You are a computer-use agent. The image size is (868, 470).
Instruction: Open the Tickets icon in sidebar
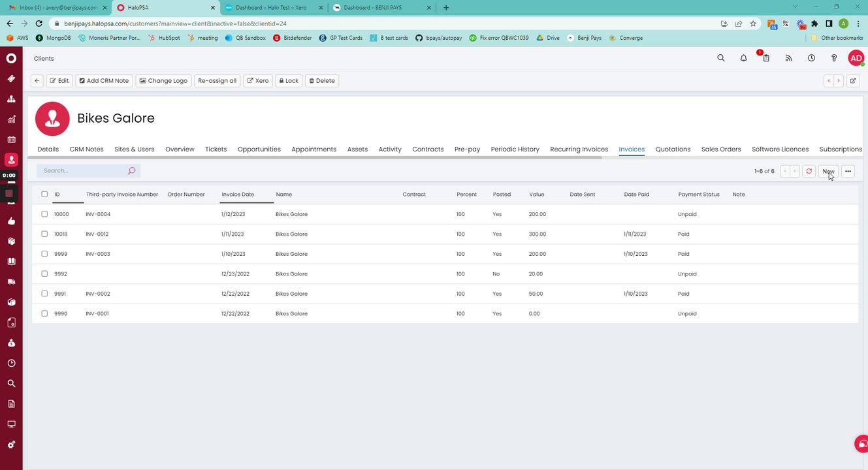point(11,78)
